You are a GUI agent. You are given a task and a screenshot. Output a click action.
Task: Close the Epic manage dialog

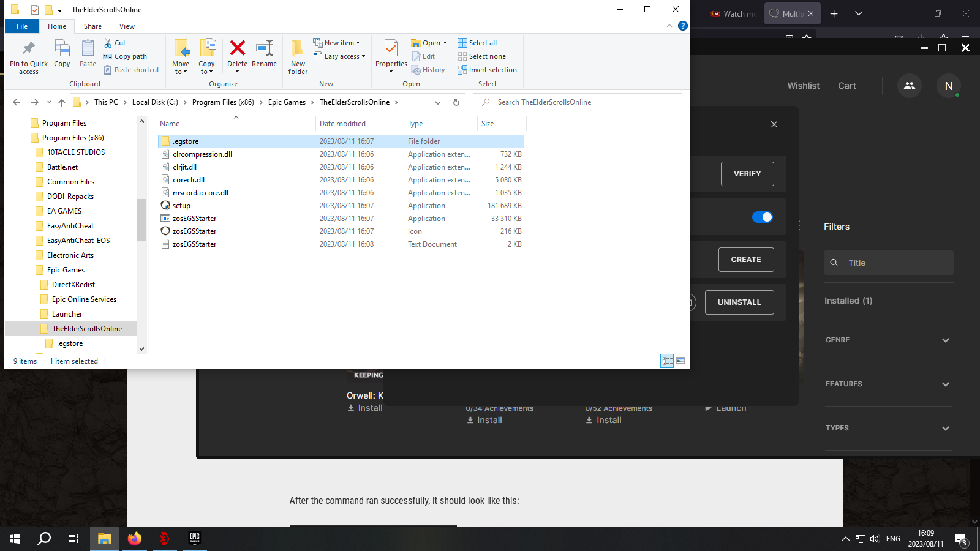774,124
